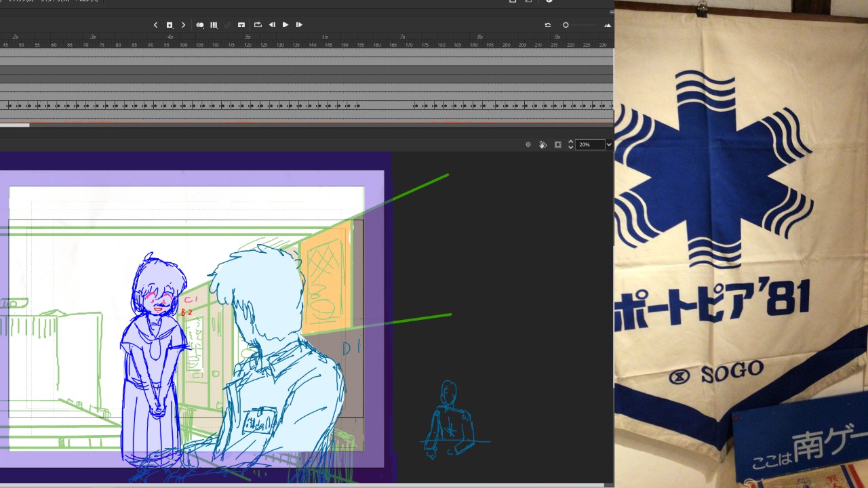Step forward one frame
The image size is (868, 488).
click(x=299, y=25)
